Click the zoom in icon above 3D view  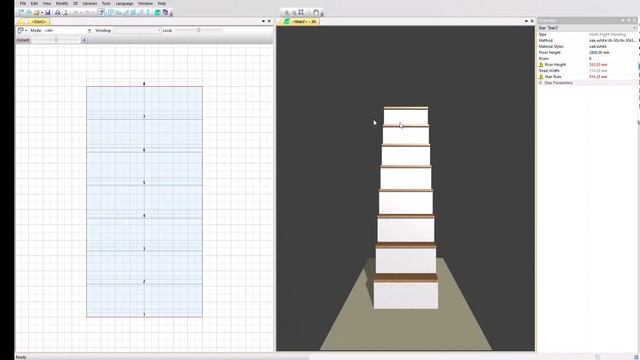(x=287, y=13)
